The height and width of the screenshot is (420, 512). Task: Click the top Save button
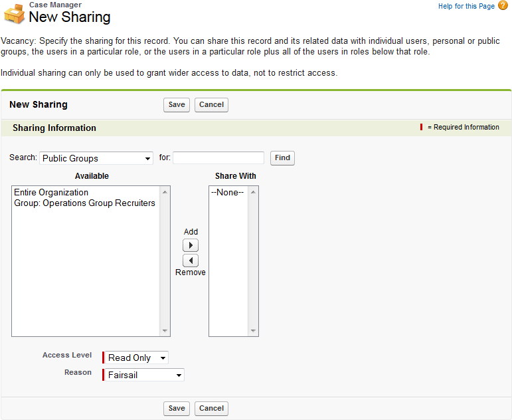point(177,105)
